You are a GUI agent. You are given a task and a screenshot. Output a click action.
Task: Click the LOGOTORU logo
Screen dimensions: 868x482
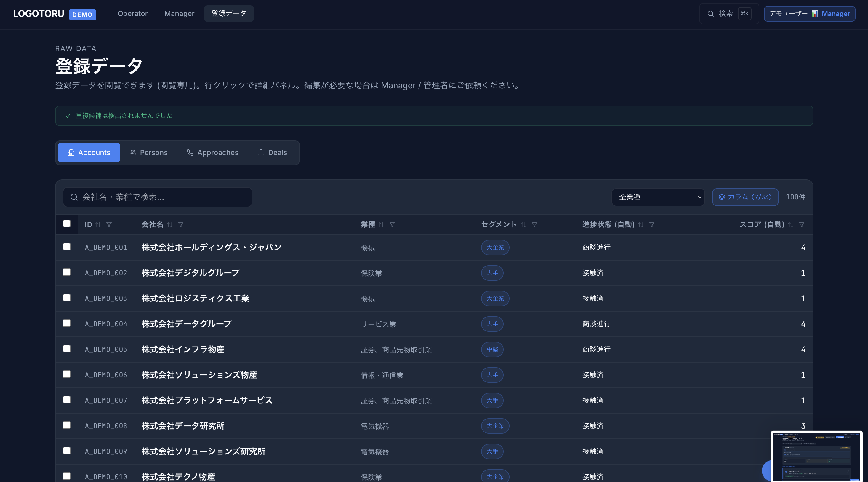[x=39, y=13]
